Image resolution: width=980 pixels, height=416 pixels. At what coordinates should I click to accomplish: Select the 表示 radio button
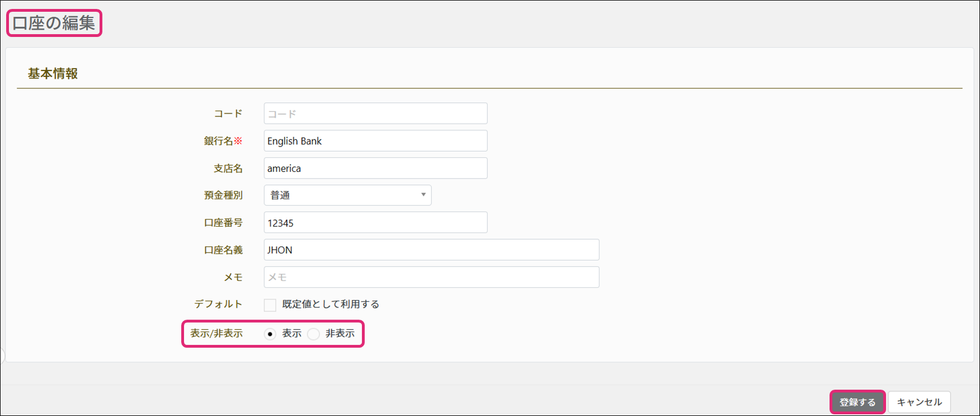(x=270, y=334)
